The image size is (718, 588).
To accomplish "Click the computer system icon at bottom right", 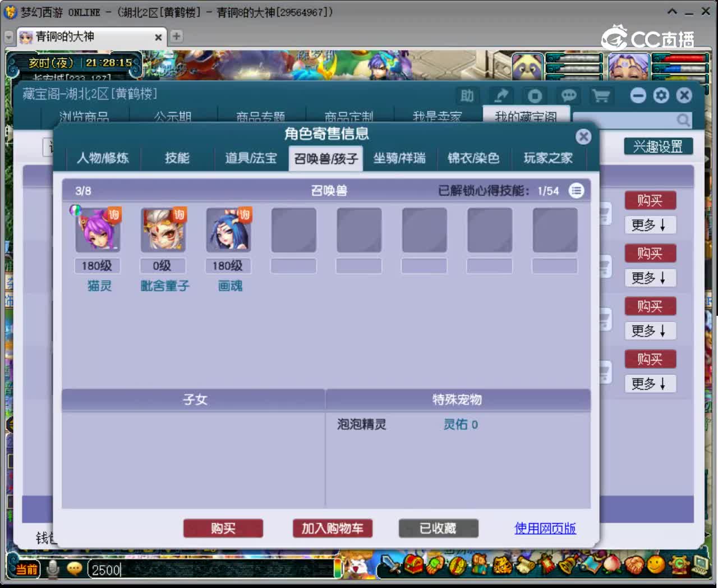I will (x=701, y=565).
